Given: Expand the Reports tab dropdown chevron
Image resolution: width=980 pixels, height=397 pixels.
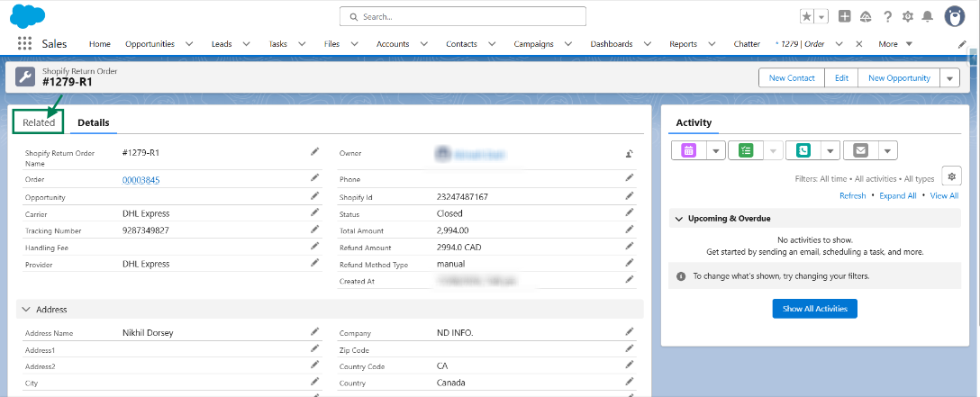Looking at the screenshot, I should 712,44.
